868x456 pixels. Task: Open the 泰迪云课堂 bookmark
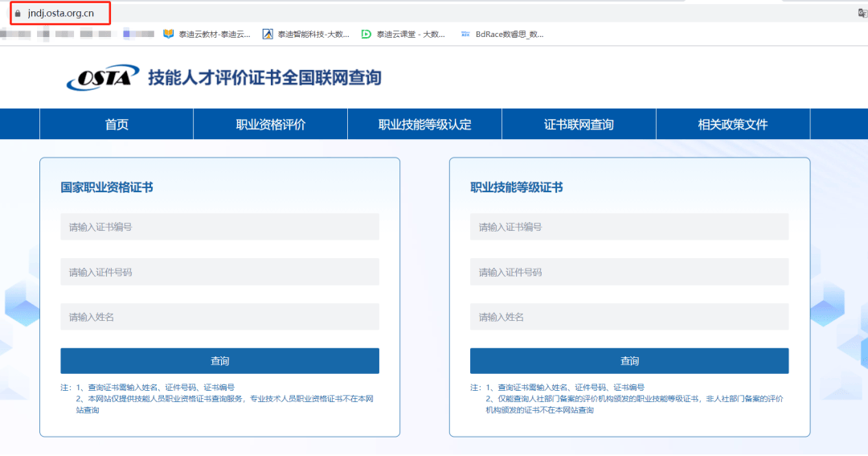pyautogui.click(x=403, y=34)
